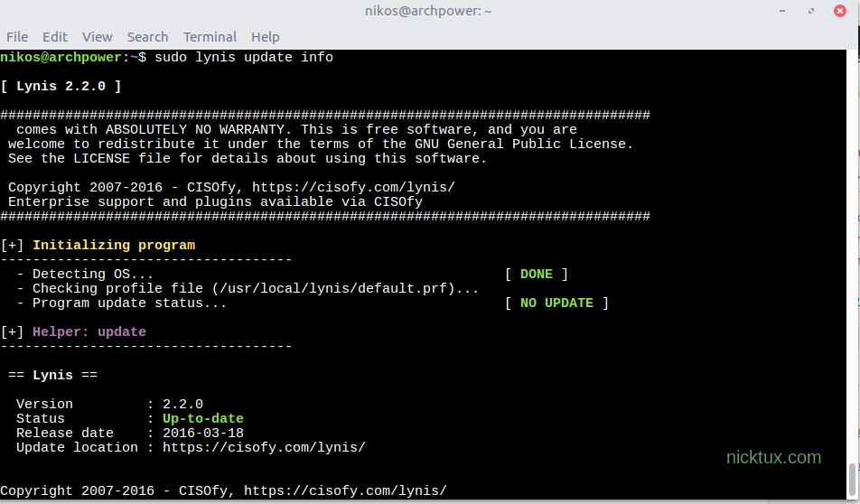Screen dimensions: 860x504
Task: Open the Help menu
Action: 265,37
